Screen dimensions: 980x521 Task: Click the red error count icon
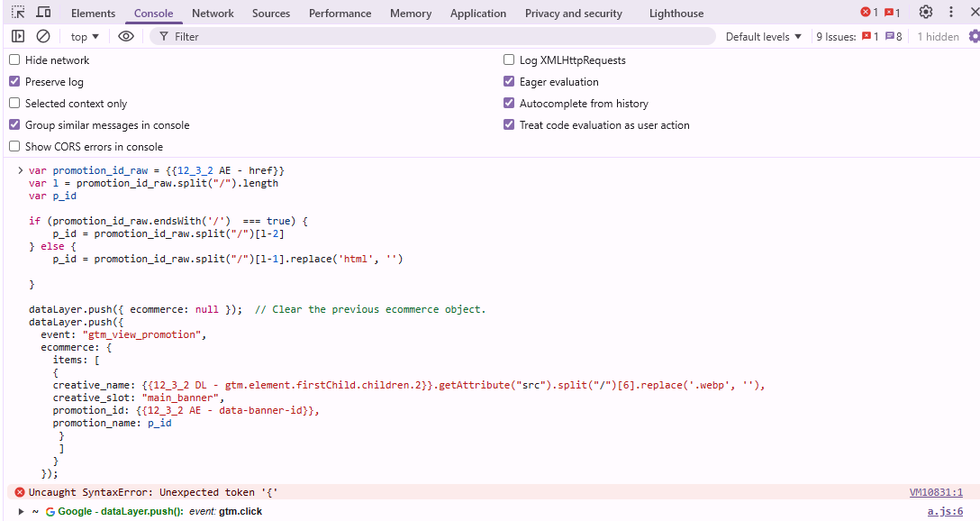click(x=868, y=13)
